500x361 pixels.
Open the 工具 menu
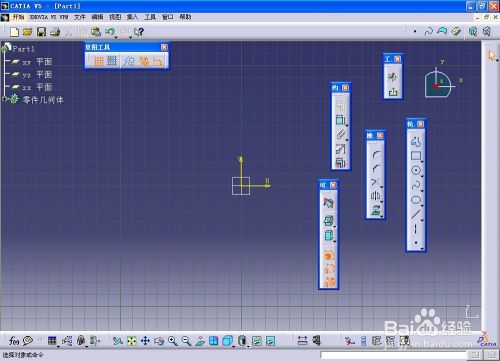point(150,17)
